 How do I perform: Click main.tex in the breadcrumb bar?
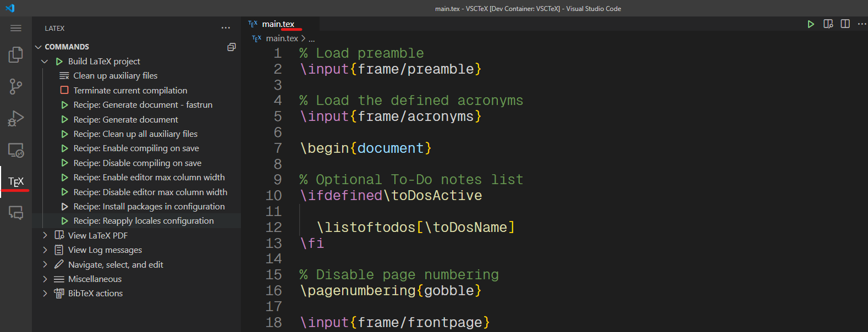click(x=282, y=38)
